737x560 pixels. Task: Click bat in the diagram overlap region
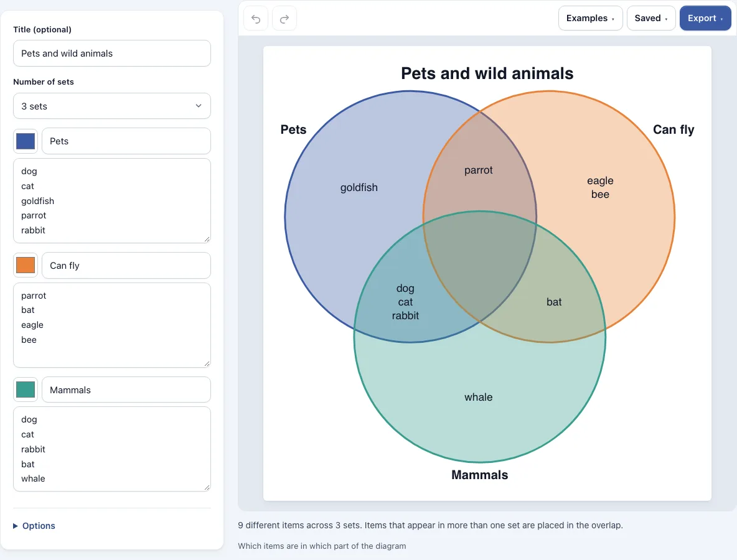point(554,302)
